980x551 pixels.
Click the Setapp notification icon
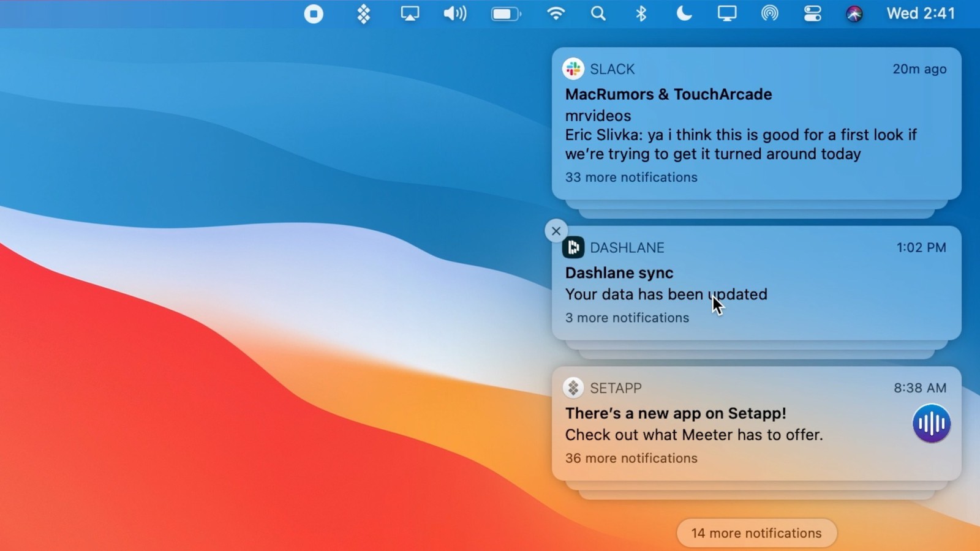click(573, 388)
